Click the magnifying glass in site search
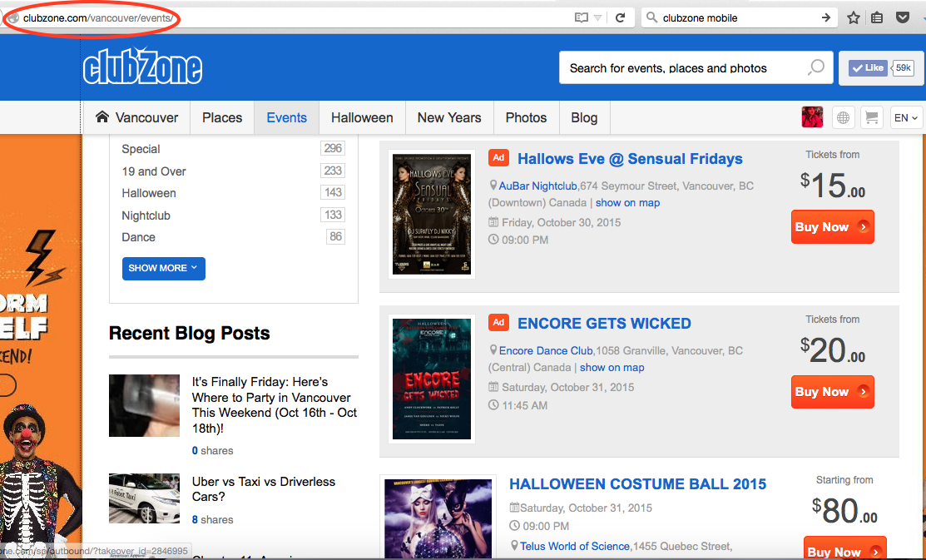 click(816, 67)
